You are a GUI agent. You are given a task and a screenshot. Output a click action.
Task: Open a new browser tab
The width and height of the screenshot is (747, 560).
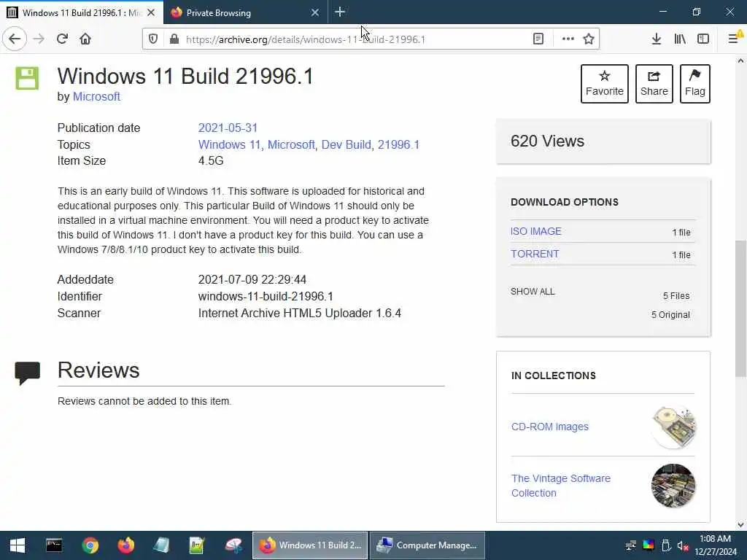click(340, 12)
